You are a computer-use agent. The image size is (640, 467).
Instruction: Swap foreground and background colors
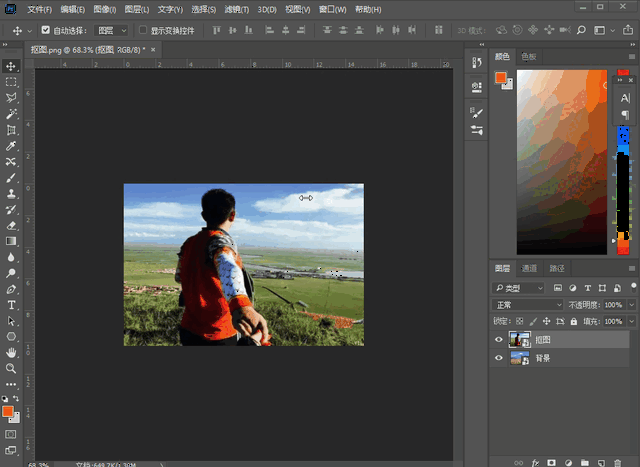click(x=16, y=398)
